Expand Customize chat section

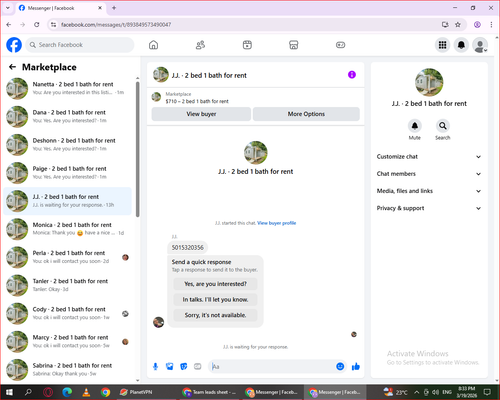429,157
